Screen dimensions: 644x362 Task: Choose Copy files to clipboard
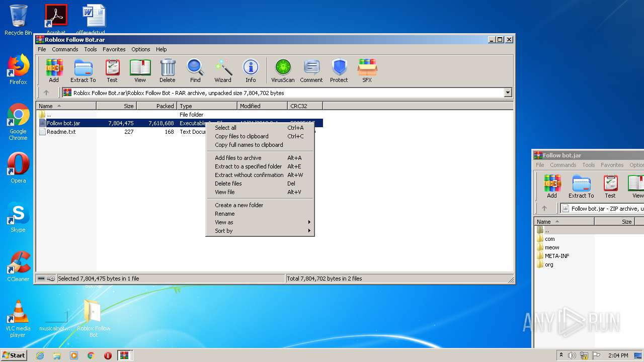(260, 136)
